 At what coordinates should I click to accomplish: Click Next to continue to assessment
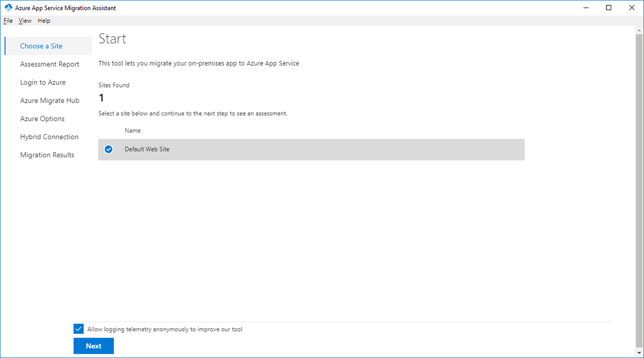pyautogui.click(x=93, y=346)
